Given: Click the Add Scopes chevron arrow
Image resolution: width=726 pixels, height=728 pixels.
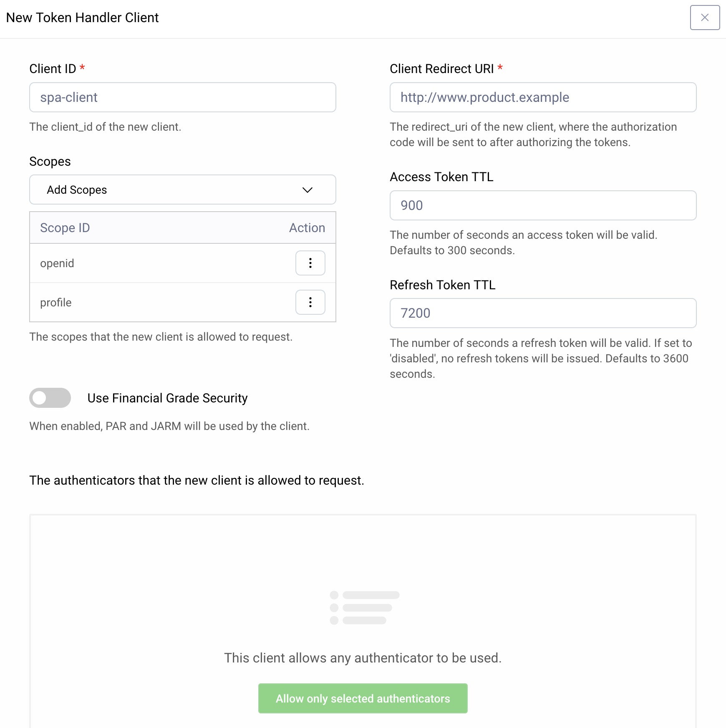Looking at the screenshot, I should tap(308, 190).
